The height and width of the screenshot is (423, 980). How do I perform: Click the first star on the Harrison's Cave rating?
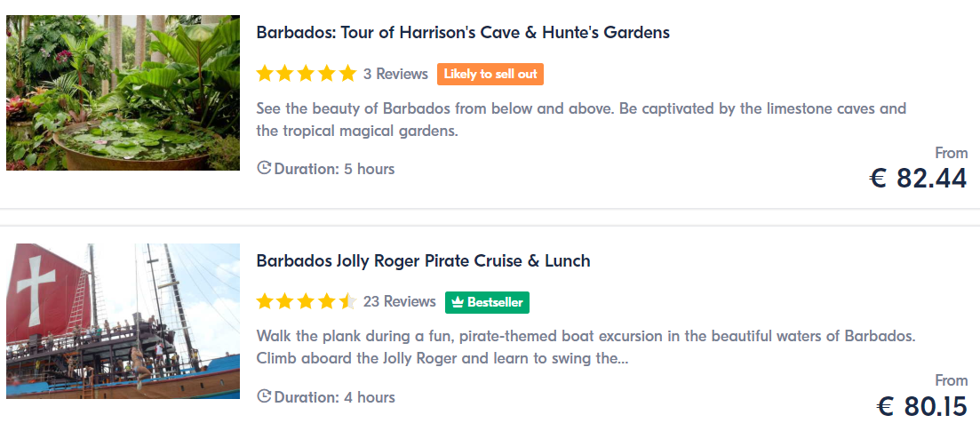[x=265, y=74]
